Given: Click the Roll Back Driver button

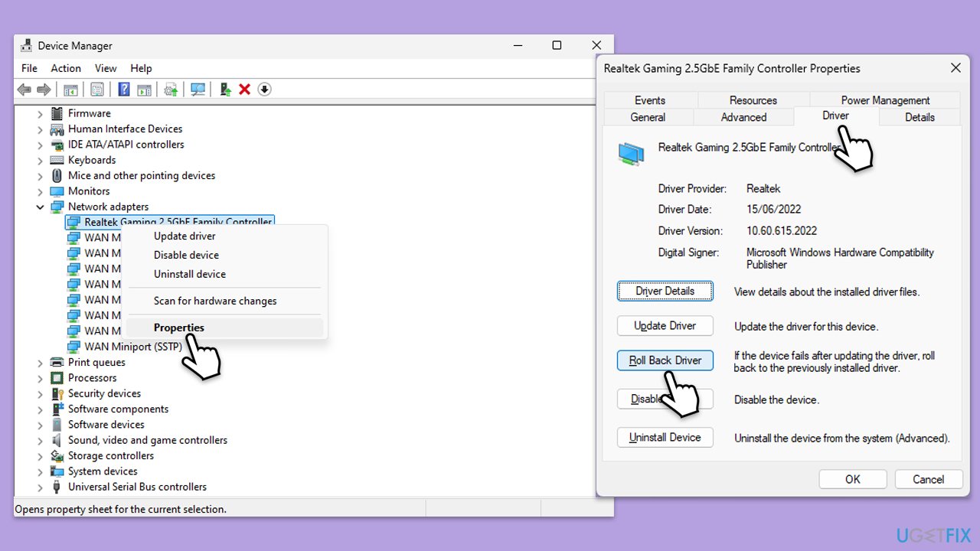Looking at the screenshot, I should pyautogui.click(x=665, y=360).
